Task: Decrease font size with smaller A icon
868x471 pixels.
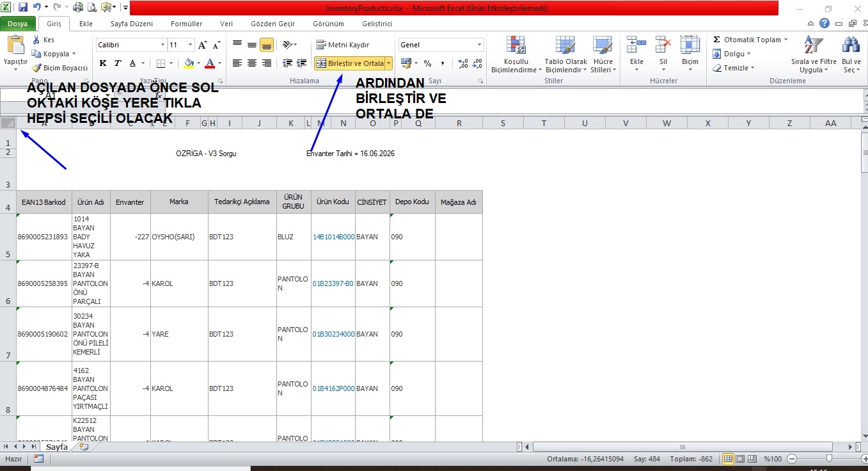Action: (217, 45)
